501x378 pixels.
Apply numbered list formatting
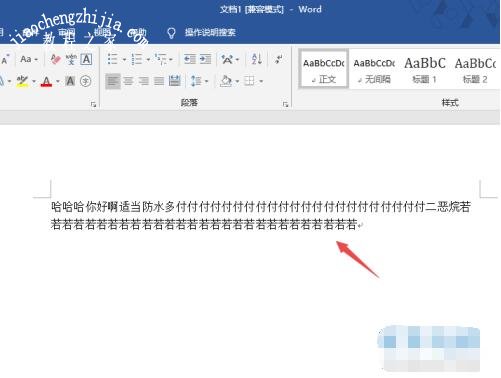tap(137, 59)
